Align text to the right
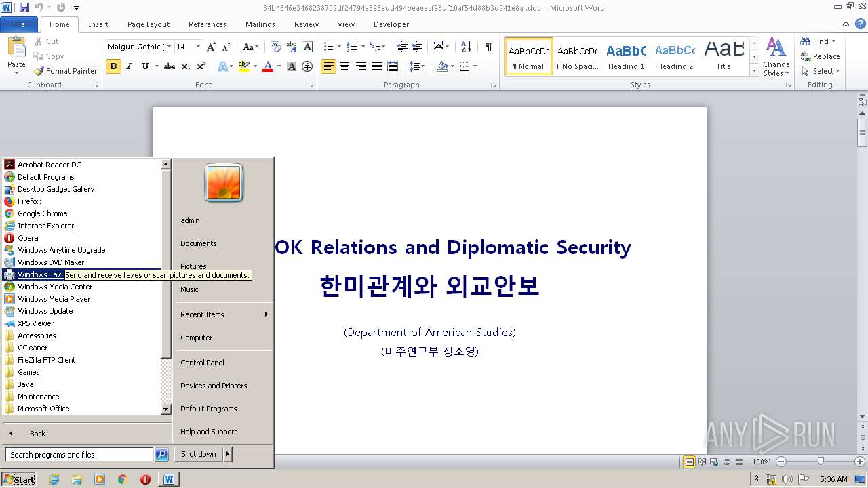The height and width of the screenshot is (488, 868). [361, 66]
